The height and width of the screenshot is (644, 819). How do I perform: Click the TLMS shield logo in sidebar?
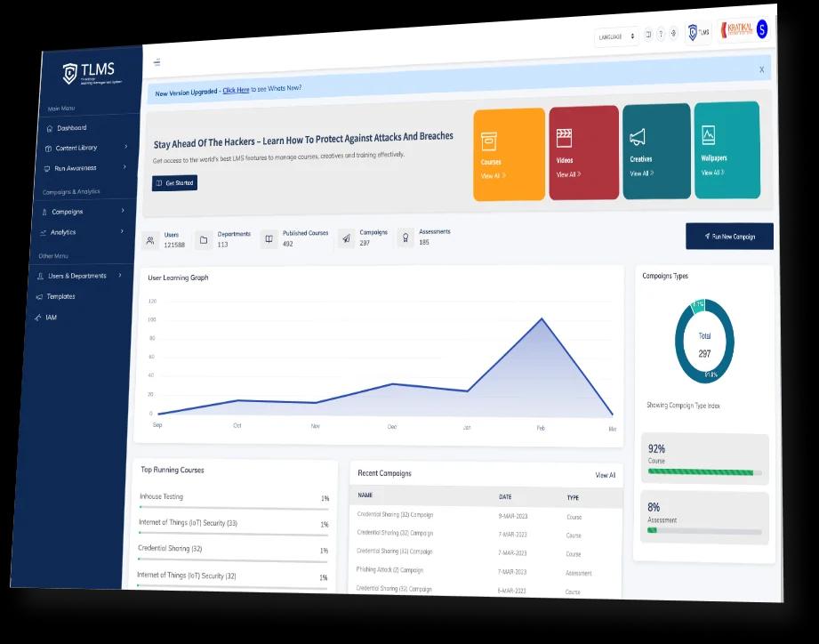click(69, 73)
